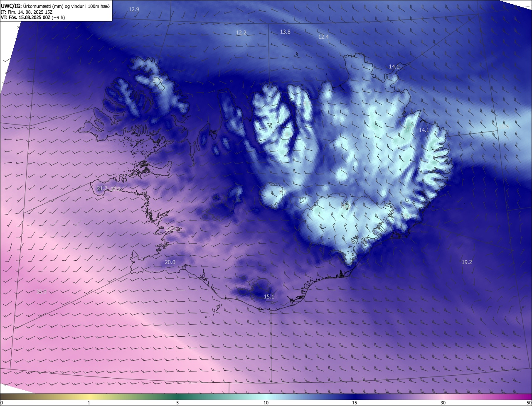Viewport: 532px width, 406px height.
Task: Pick the 12.4 value label on the map
Action: point(323,37)
